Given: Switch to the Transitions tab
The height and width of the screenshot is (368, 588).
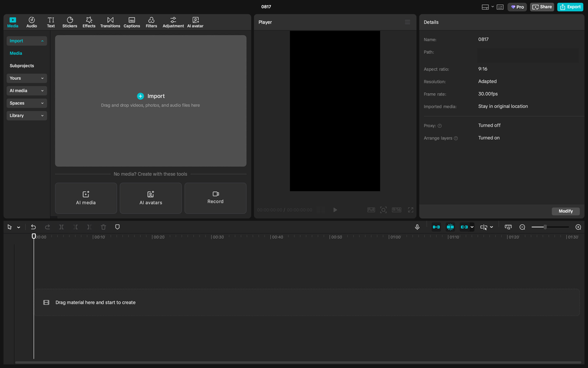Looking at the screenshot, I should (x=110, y=22).
